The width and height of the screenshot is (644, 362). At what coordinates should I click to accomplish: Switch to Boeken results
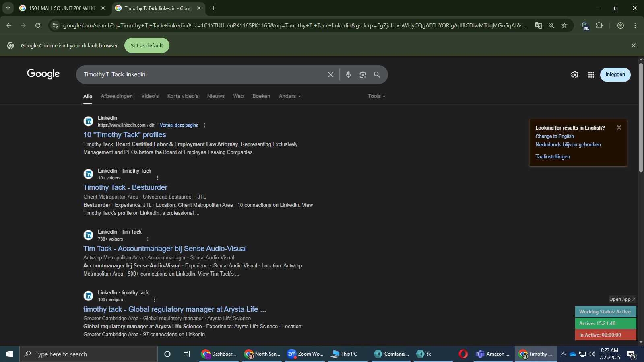[x=261, y=96]
